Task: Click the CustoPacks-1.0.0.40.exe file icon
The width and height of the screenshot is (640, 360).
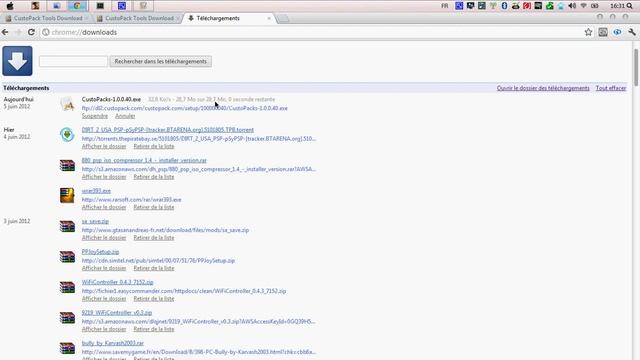Action: [67, 104]
